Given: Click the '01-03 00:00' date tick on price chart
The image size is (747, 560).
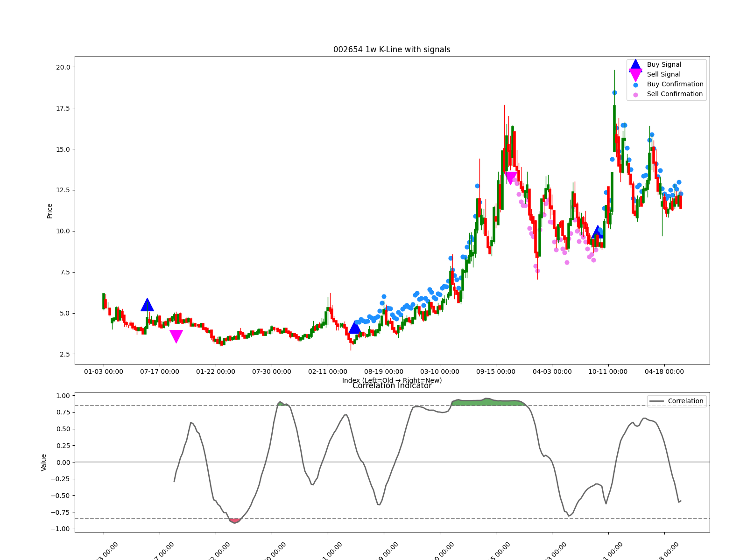Looking at the screenshot, I should (104, 372).
